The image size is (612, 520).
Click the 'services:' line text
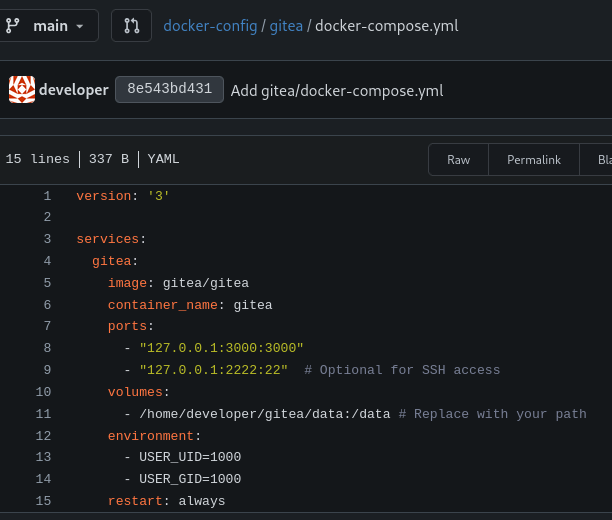111,239
